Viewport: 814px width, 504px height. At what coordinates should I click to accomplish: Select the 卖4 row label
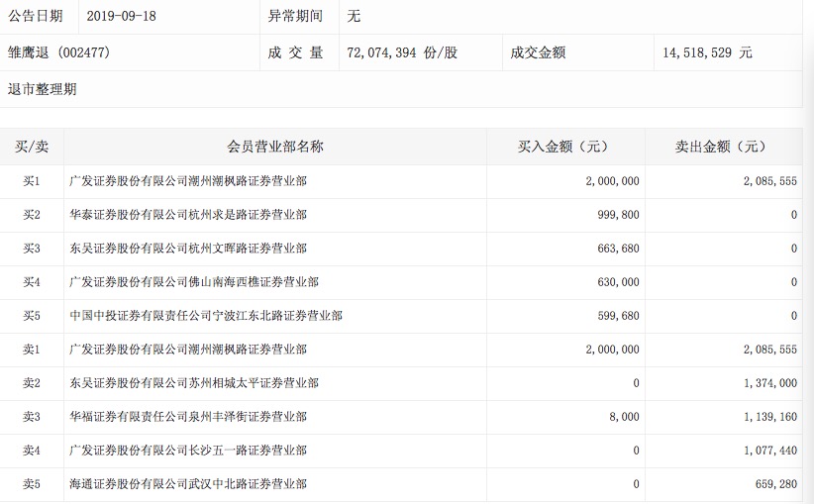(31, 451)
